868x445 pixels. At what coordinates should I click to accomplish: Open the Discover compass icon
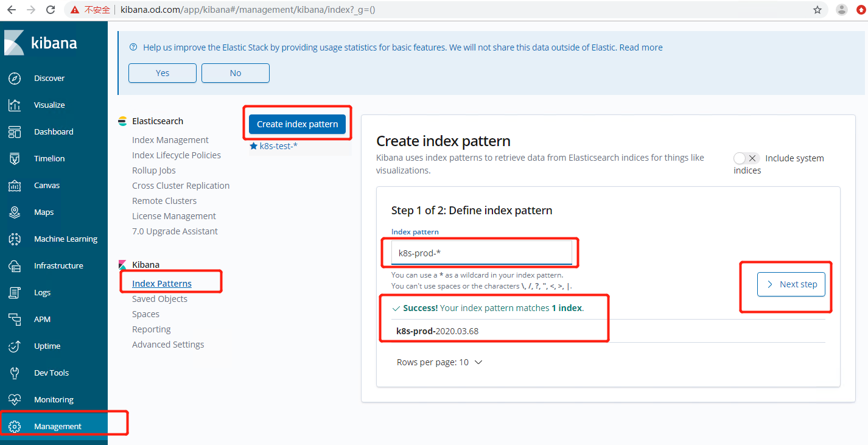coord(15,79)
